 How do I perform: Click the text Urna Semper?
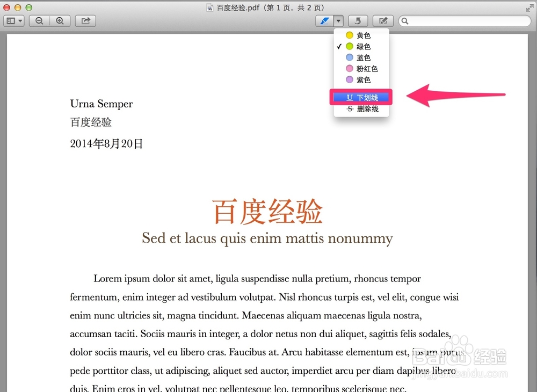point(101,104)
